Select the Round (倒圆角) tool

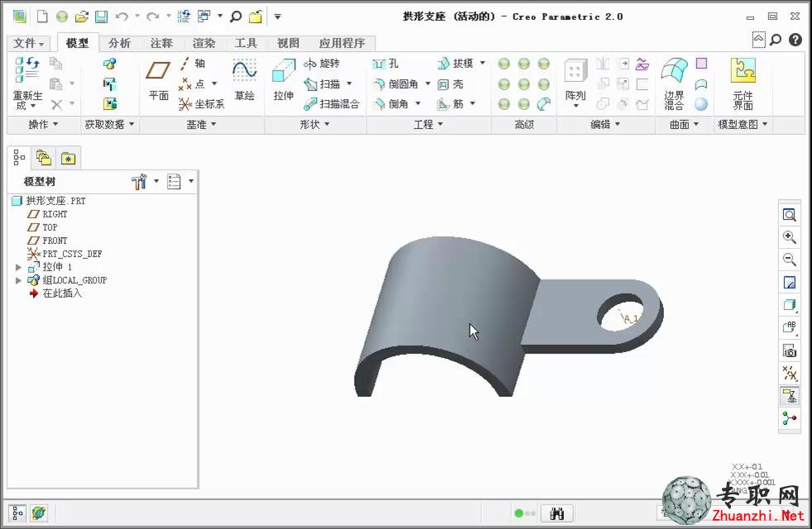395,83
